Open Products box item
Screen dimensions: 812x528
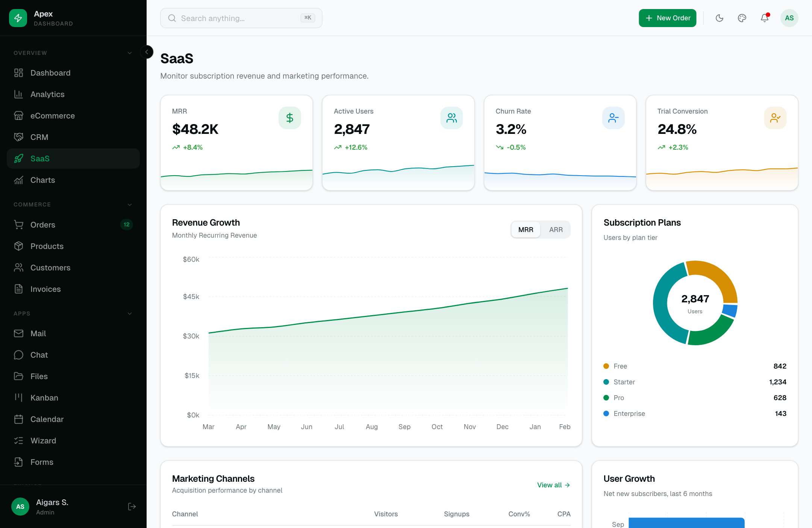pos(73,246)
